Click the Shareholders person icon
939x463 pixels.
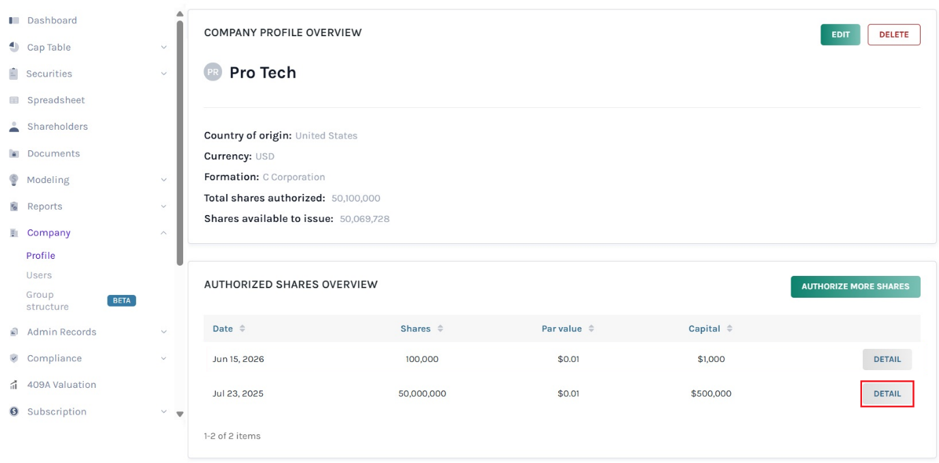point(14,126)
